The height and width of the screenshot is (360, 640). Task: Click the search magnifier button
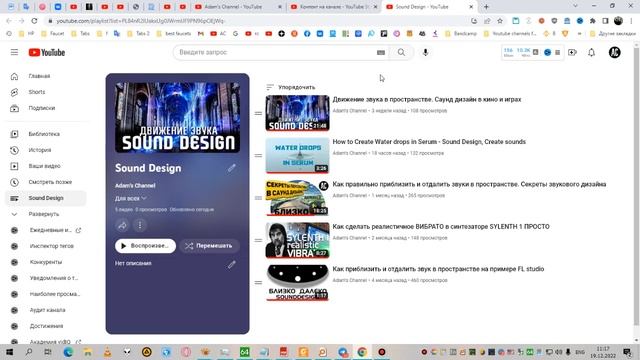point(402,52)
